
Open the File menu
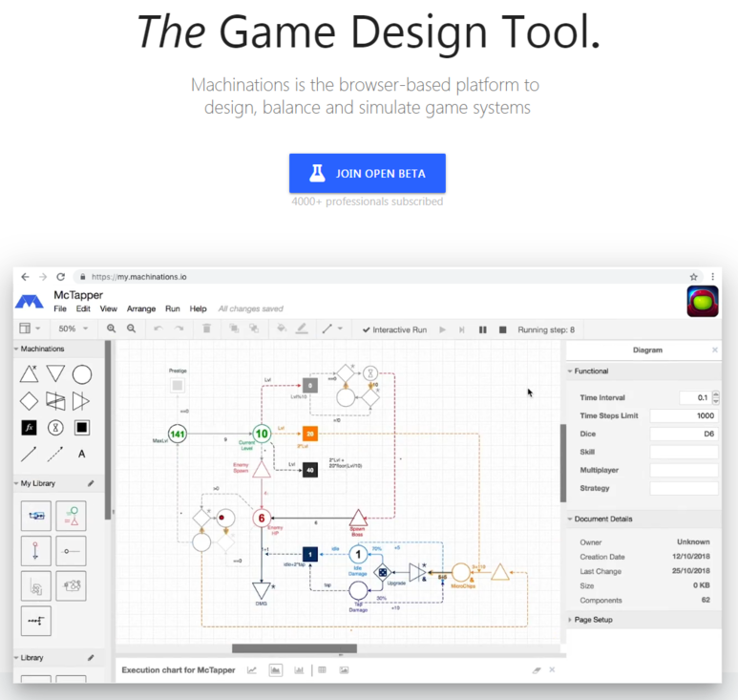click(x=60, y=308)
